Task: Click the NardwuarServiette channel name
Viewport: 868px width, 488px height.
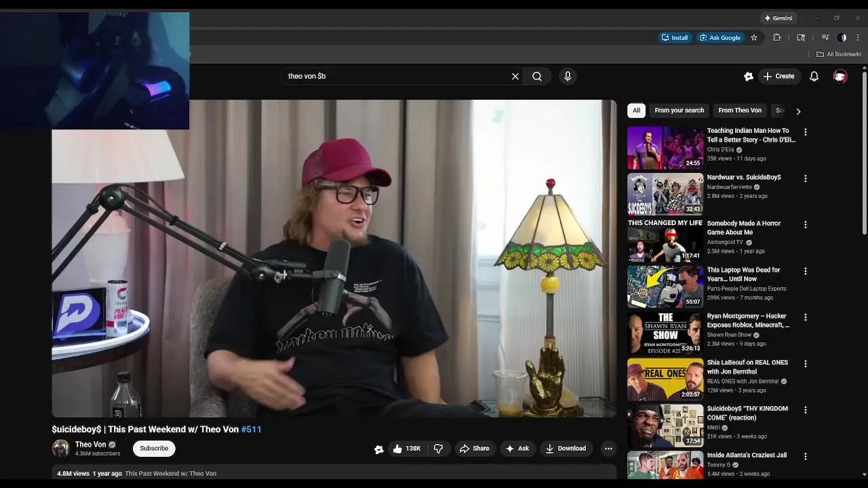Action: (729, 187)
